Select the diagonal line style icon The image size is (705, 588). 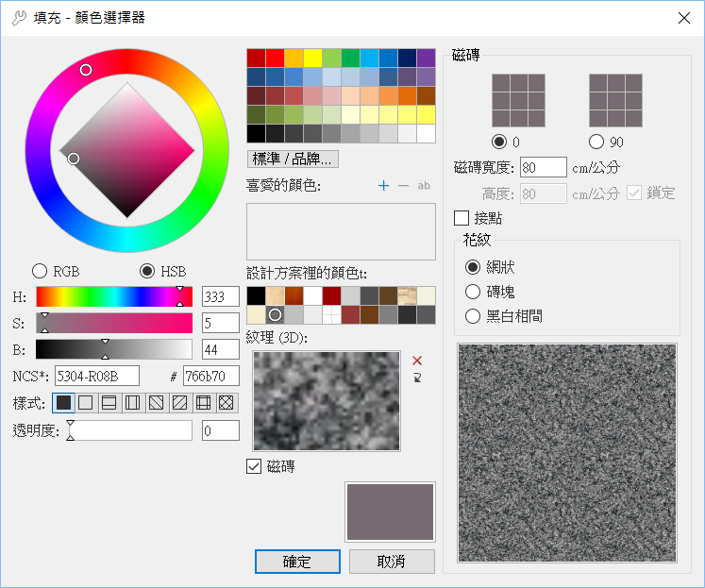(156, 403)
